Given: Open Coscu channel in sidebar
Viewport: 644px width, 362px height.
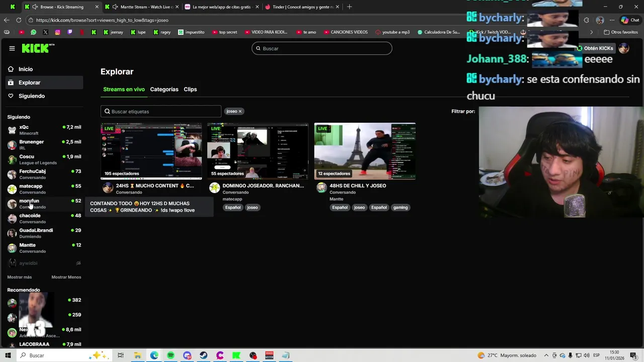Looking at the screenshot, I should pos(44,159).
